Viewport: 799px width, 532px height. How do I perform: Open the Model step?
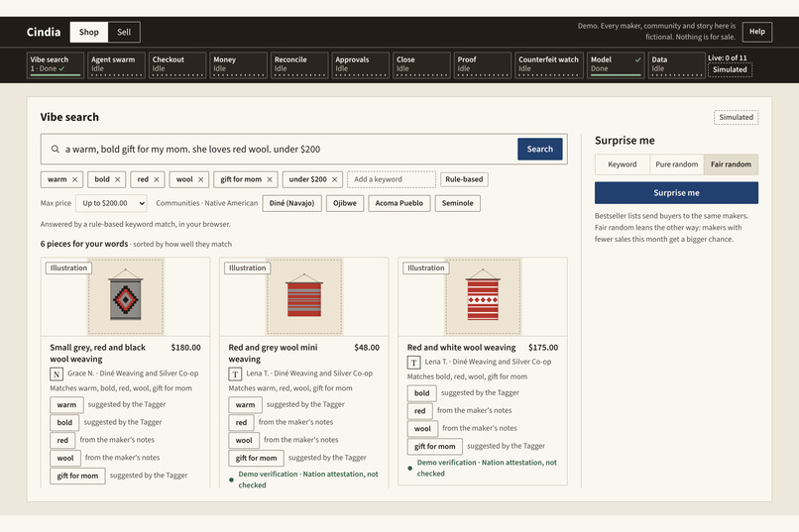coord(616,64)
